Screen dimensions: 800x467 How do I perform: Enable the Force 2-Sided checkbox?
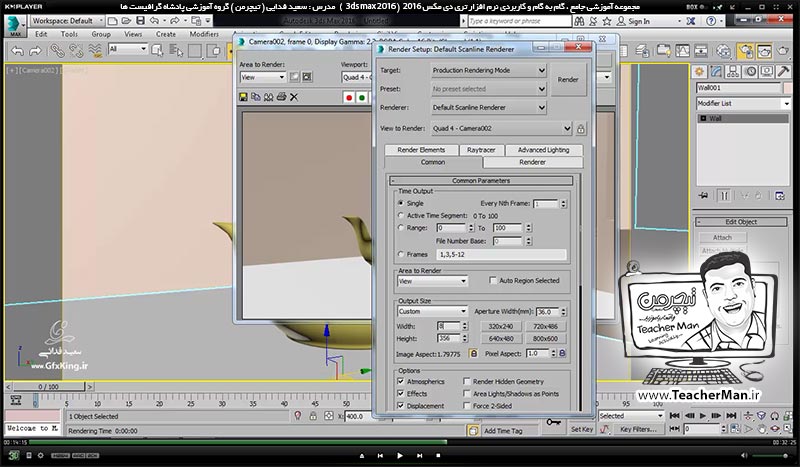466,406
